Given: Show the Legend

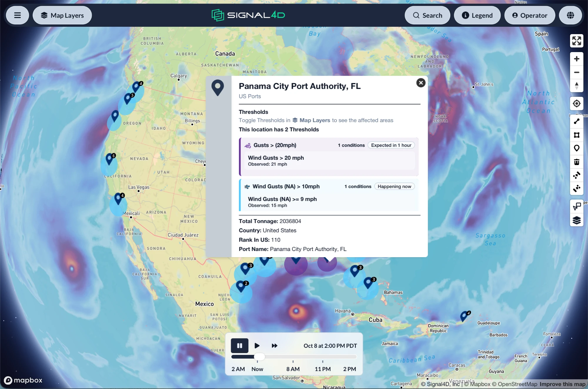Looking at the screenshot, I should tap(477, 15).
